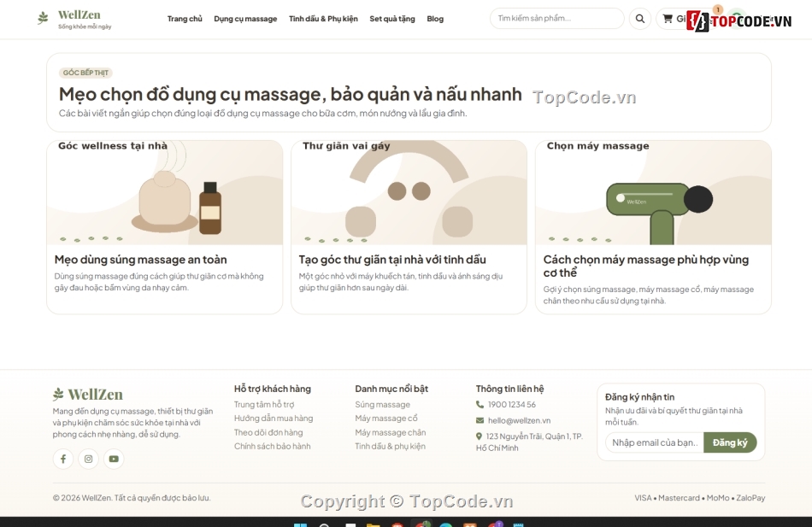Screen dimensions: 812x527
Task: Open Máy massage chân category link
Action: pos(391,432)
